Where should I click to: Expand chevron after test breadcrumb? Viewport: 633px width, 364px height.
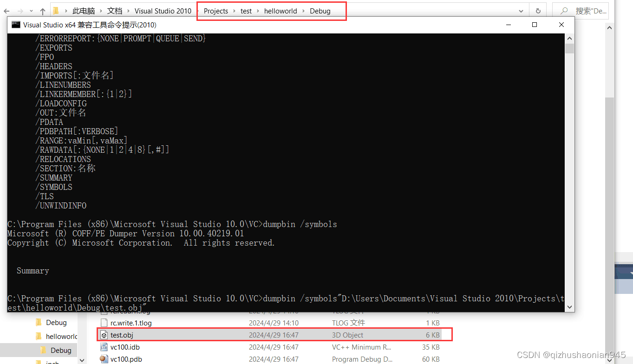coord(258,11)
